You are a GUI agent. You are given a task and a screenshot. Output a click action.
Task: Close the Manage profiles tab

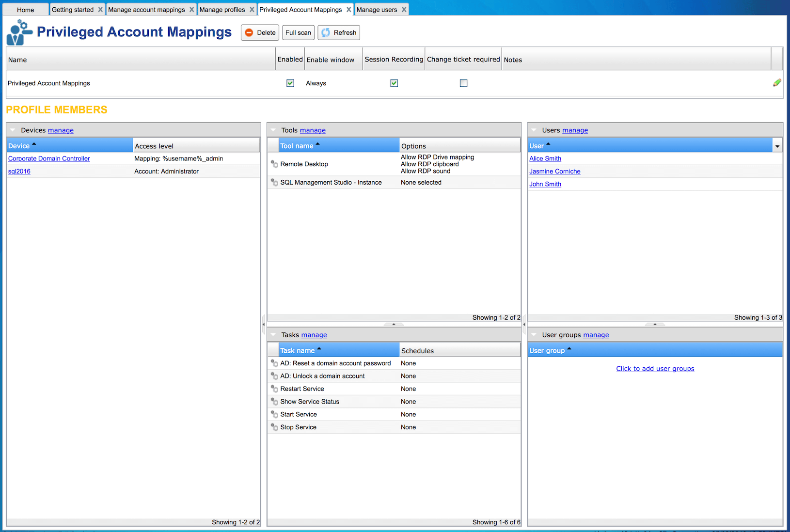point(252,10)
